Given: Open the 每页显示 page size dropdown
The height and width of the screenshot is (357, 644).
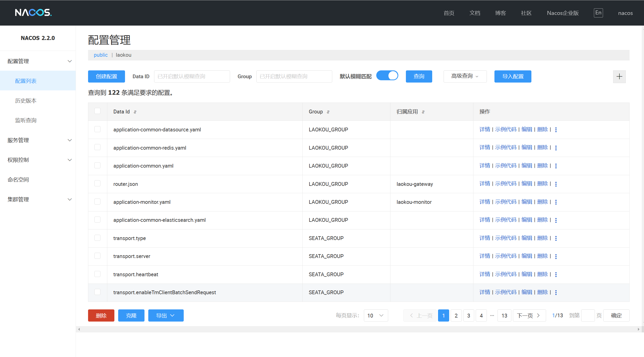Looking at the screenshot, I should tap(376, 315).
